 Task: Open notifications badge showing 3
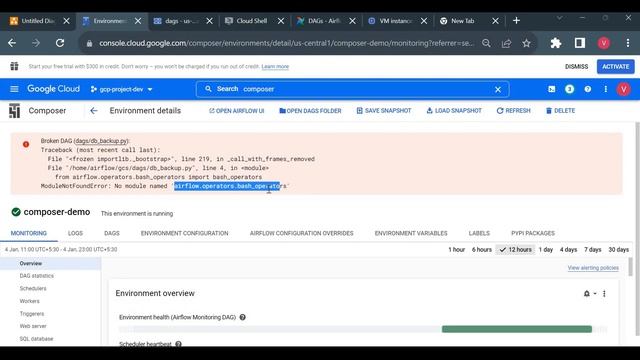pyautogui.click(x=569, y=89)
